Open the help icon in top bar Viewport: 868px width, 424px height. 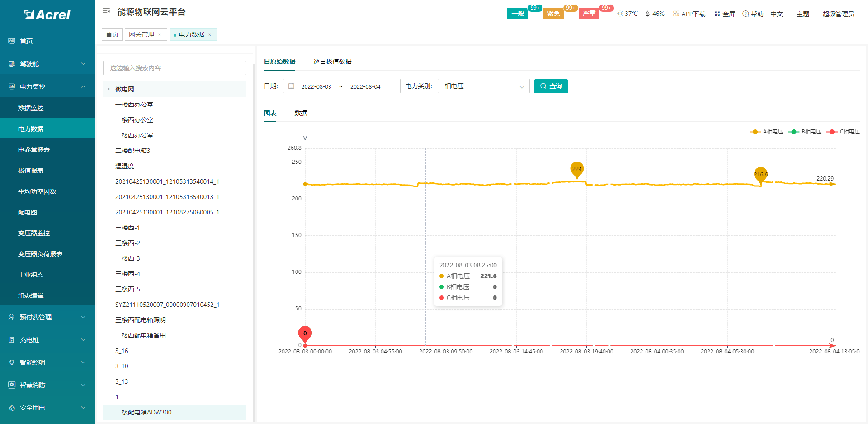pos(745,14)
